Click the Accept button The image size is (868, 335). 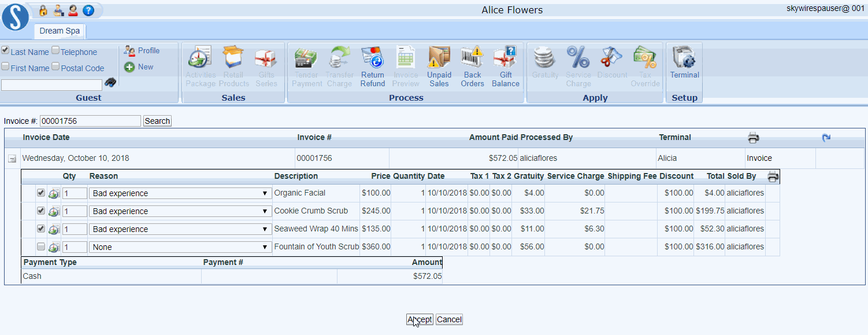pyautogui.click(x=420, y=319)
